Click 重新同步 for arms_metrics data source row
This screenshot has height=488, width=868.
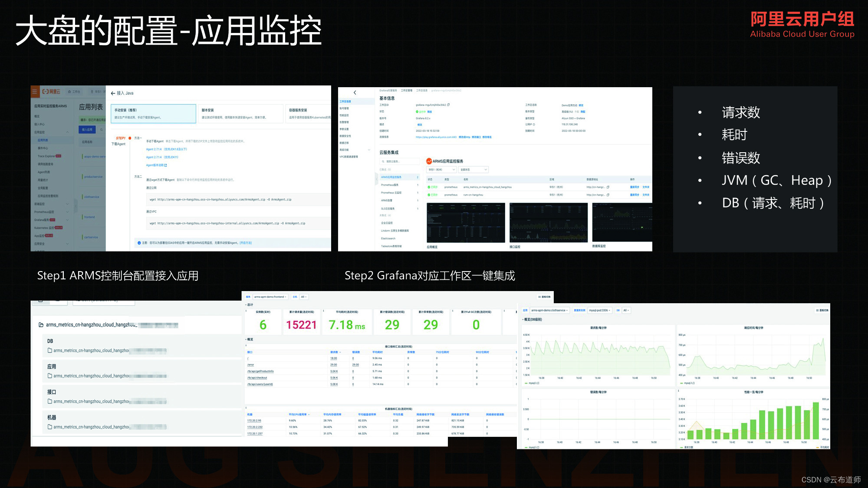(635, 187)
